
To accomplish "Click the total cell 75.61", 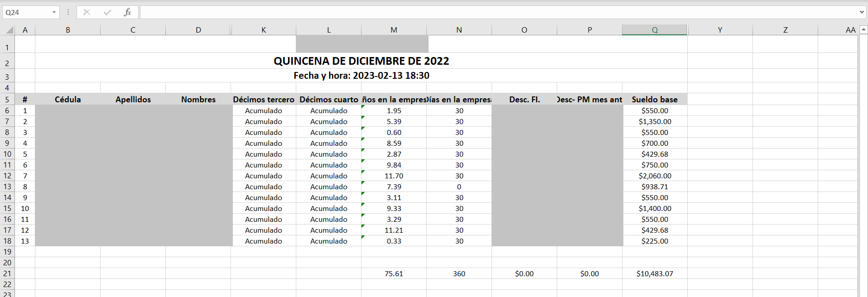I will [x=394, y=273].
